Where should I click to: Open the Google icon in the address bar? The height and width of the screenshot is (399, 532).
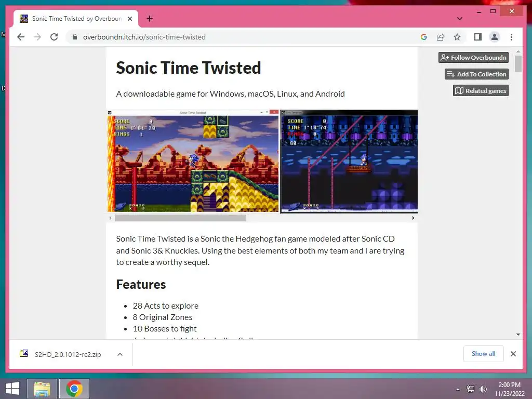pos(424,37)
